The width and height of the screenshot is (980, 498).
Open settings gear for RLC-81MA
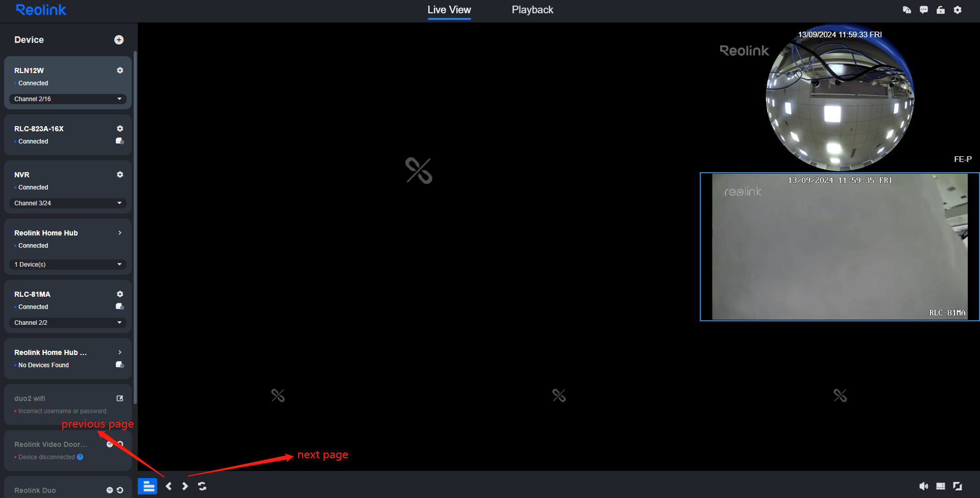120,294
